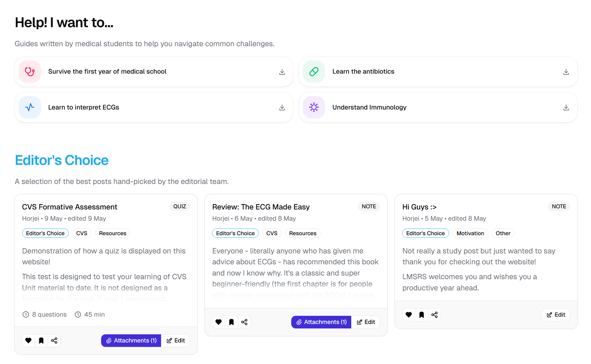The height and width of the screenshot is (364, 591).
Task: Bookmark the CVS Formative Assessment post
Action: coord(41,340)
